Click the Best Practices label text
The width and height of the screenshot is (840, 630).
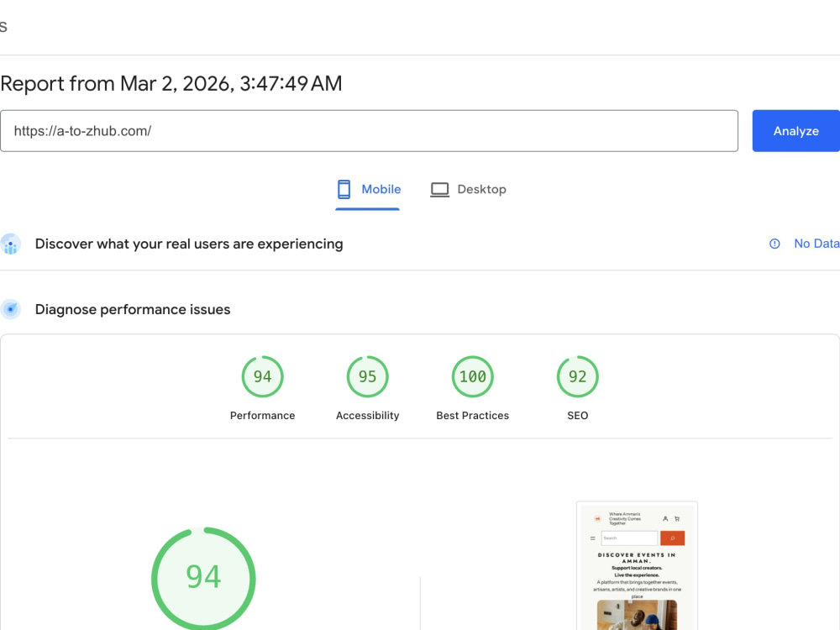pyautogui.click(x=472, y=416)
